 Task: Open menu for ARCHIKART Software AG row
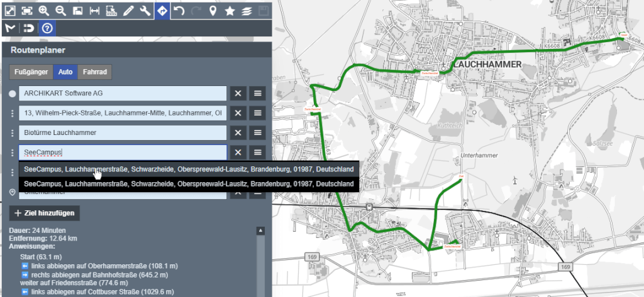tap(257, 94)
